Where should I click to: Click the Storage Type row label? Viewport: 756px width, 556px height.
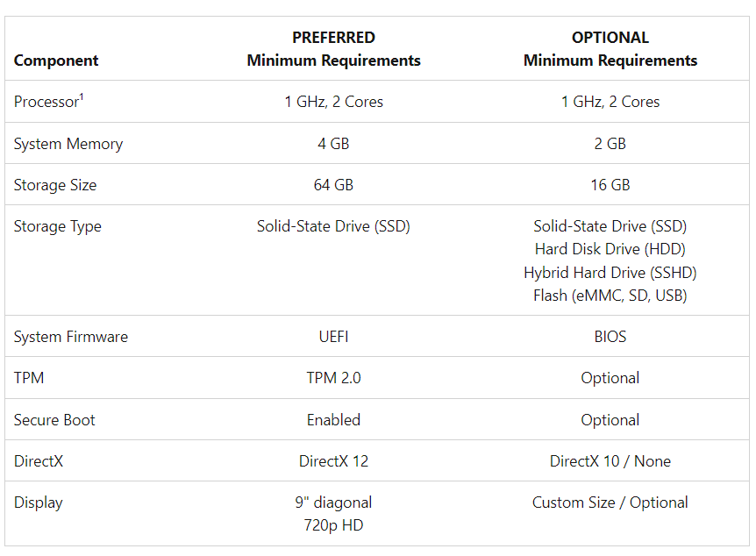(x=57, y=226)
